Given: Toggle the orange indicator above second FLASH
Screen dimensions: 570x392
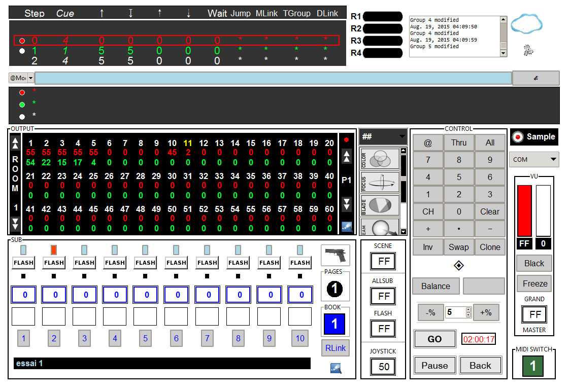Looking at the screenshot, I should point(54,250).
